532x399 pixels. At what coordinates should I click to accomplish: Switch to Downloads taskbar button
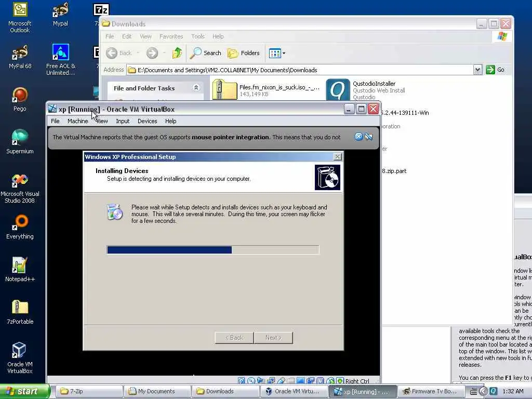click(x=225, y=391)
